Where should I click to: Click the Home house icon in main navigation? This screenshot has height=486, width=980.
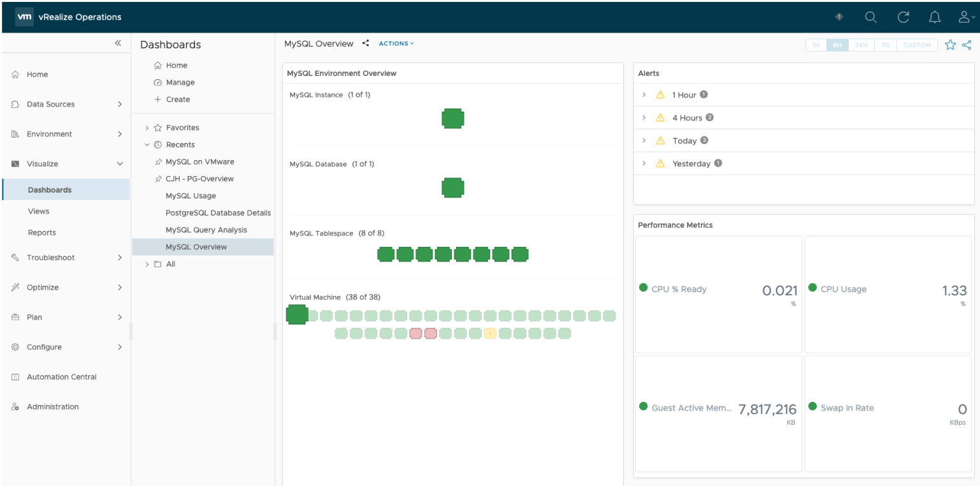click(15, 75)
